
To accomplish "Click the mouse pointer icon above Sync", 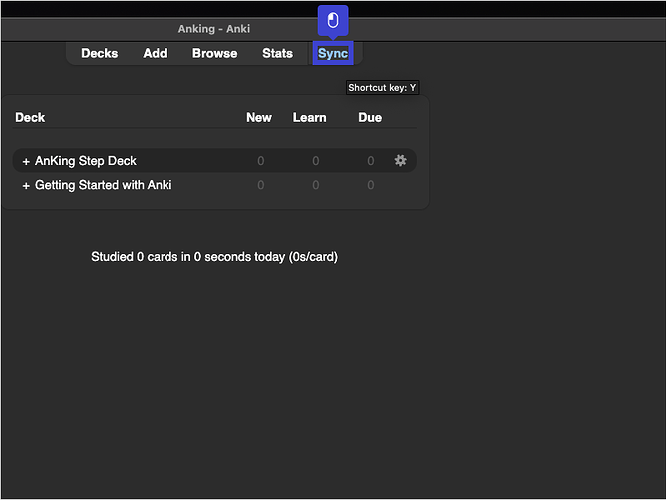I will tap(333, 21).
